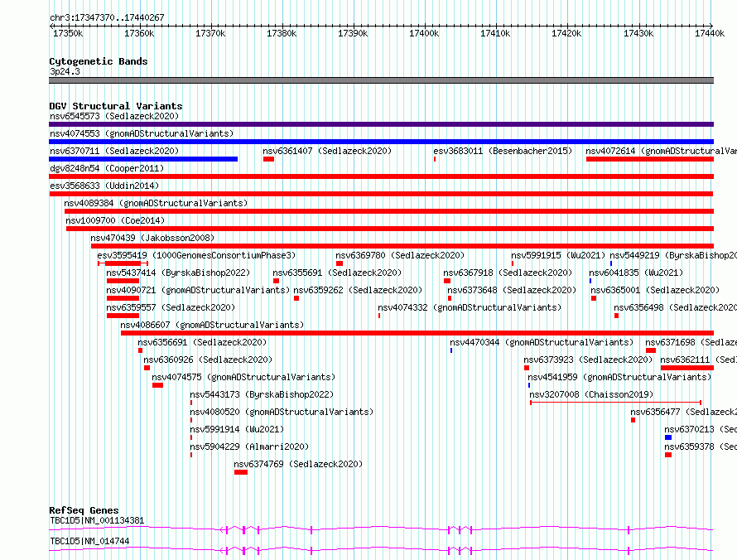Click nsv4074575 gnomAD variant label
737x560 pixels.
(243, 377)
